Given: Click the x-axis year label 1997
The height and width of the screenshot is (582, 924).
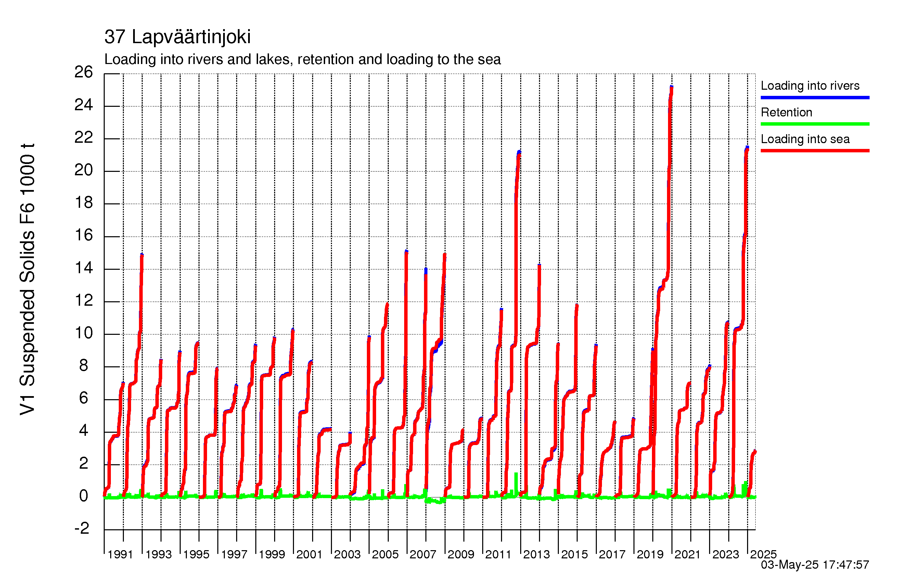Looking at the screenshot, I should point(234,555).
